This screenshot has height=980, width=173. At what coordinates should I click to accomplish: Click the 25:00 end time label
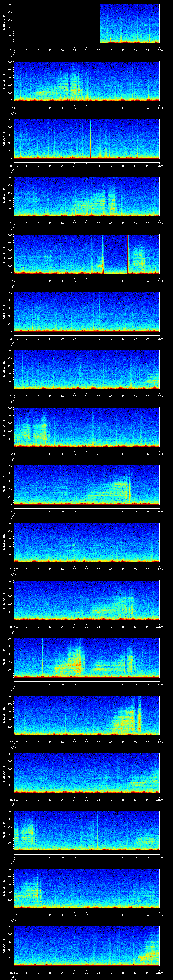[x=159, y=915]
